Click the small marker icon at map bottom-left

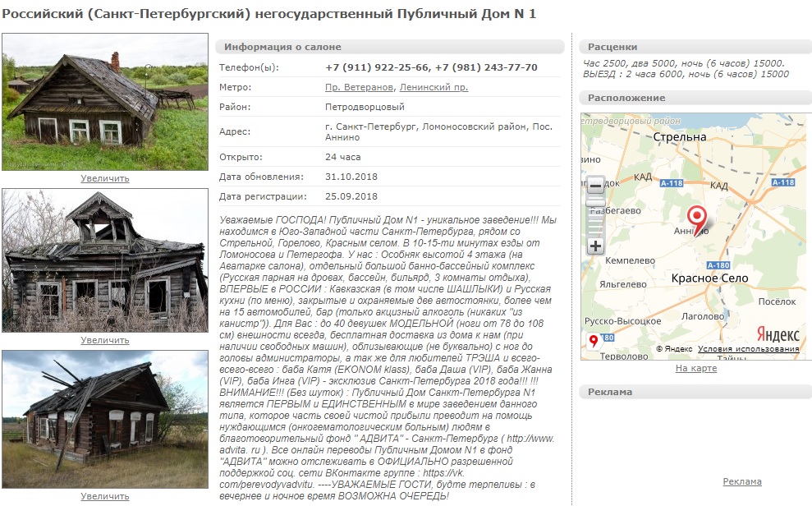click(593, 341)
